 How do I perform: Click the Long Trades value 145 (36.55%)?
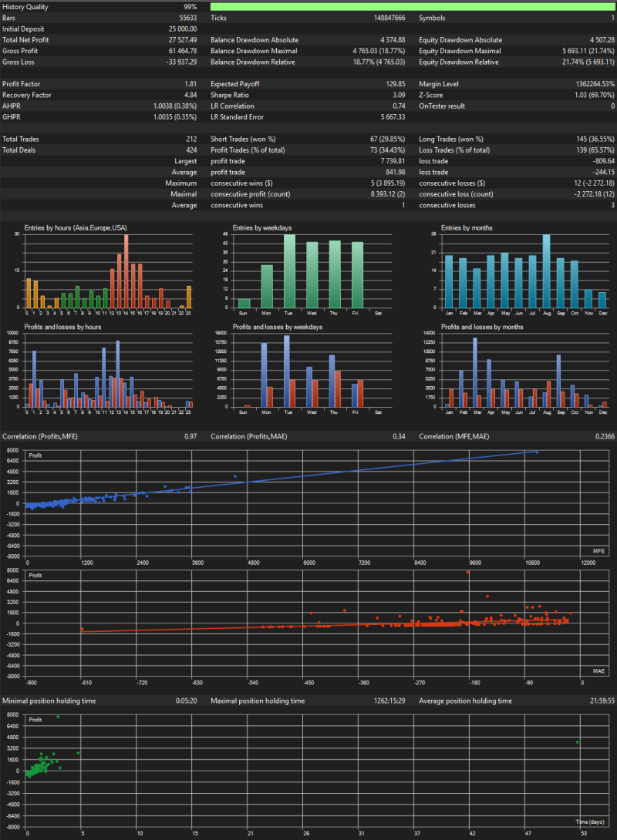pyautogui.click(x=595, y=139)
